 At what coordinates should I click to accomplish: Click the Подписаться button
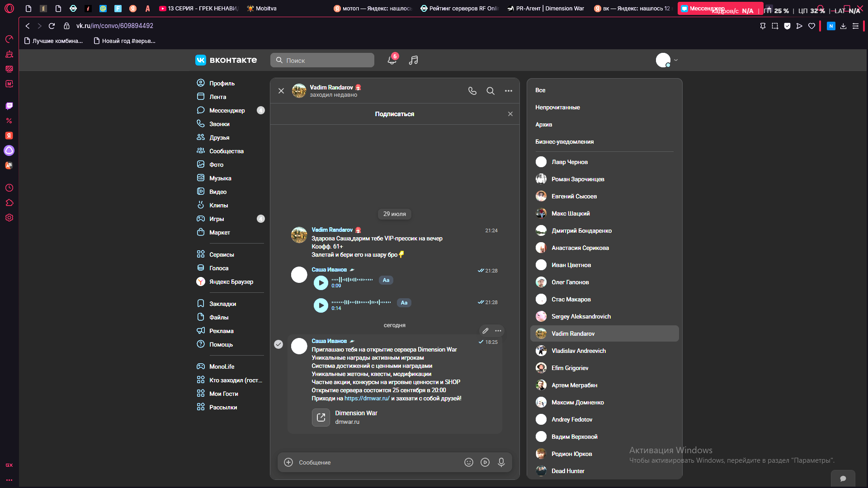click(x=395, y=114)
